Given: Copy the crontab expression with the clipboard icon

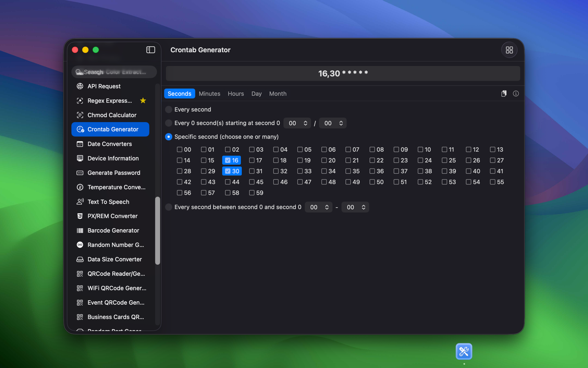Looking at the screenshot, I should point(504,94).
